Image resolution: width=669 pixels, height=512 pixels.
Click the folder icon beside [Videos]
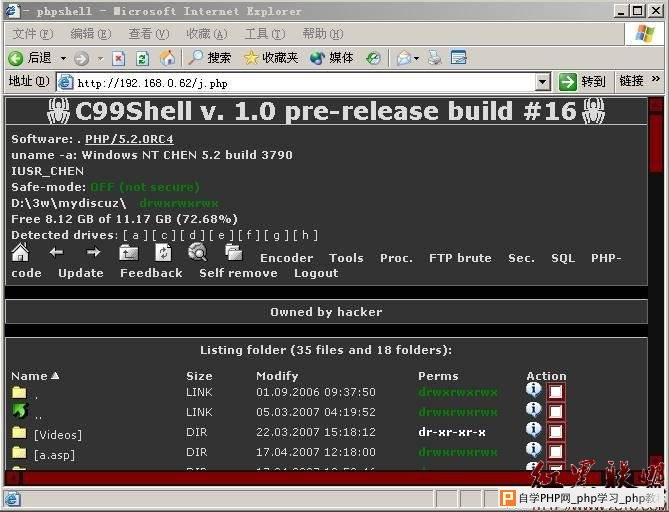(x=19, y=432)
